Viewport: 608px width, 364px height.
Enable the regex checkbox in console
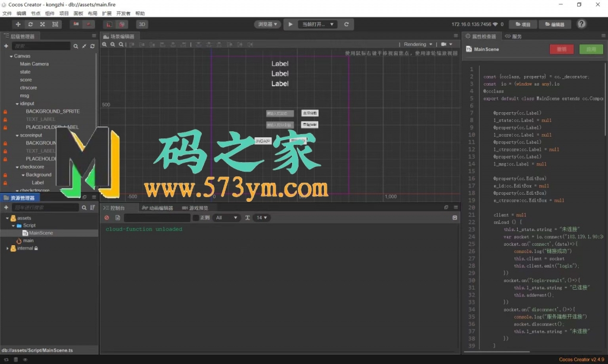click(x=196, y=218)
